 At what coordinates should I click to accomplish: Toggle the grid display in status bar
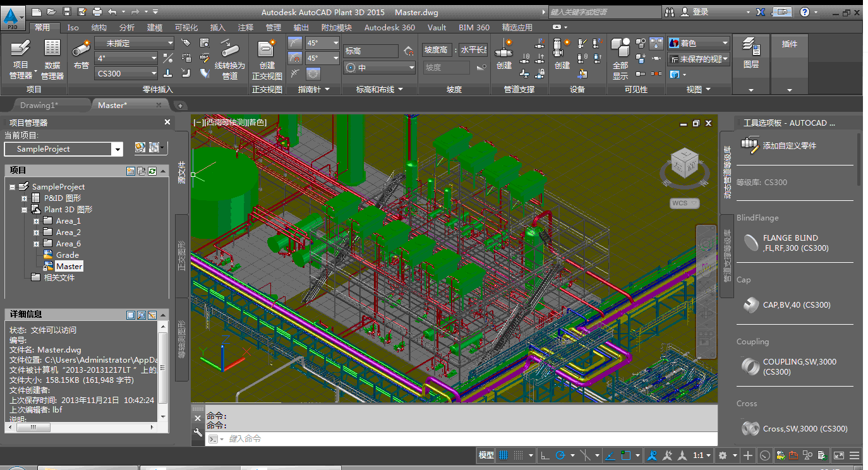503,455
